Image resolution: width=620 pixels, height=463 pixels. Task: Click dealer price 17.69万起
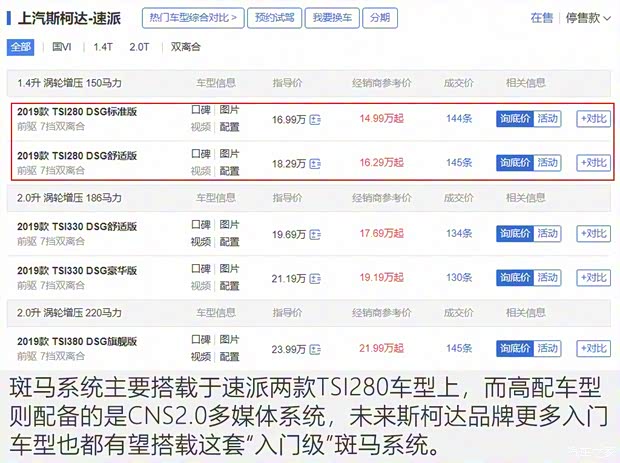pyautogui.click(x=382, y=233)
